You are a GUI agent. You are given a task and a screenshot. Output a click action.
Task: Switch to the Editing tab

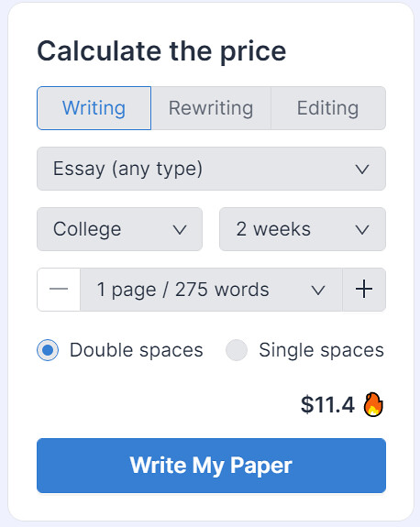point(328,108)
